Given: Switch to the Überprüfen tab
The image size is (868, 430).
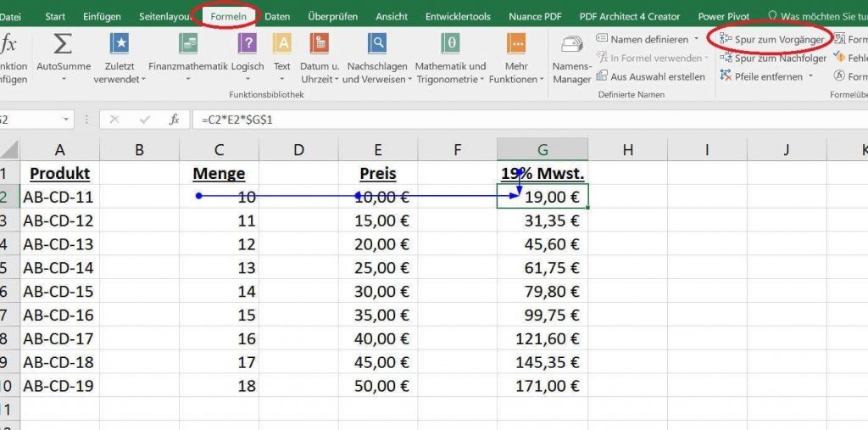Looking at the screenshot, I should pyautogui.click(x=332, y=17).
